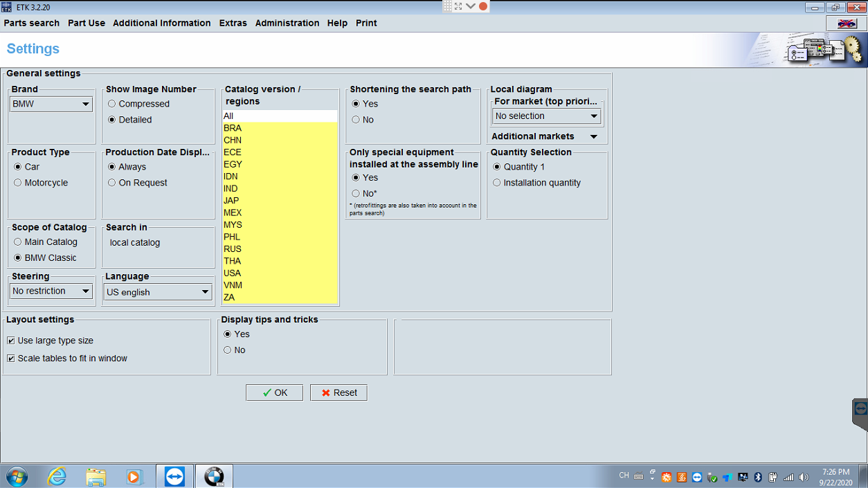Click the fullscreen arrows icon in top toolbar

click(x=458, y=6)
